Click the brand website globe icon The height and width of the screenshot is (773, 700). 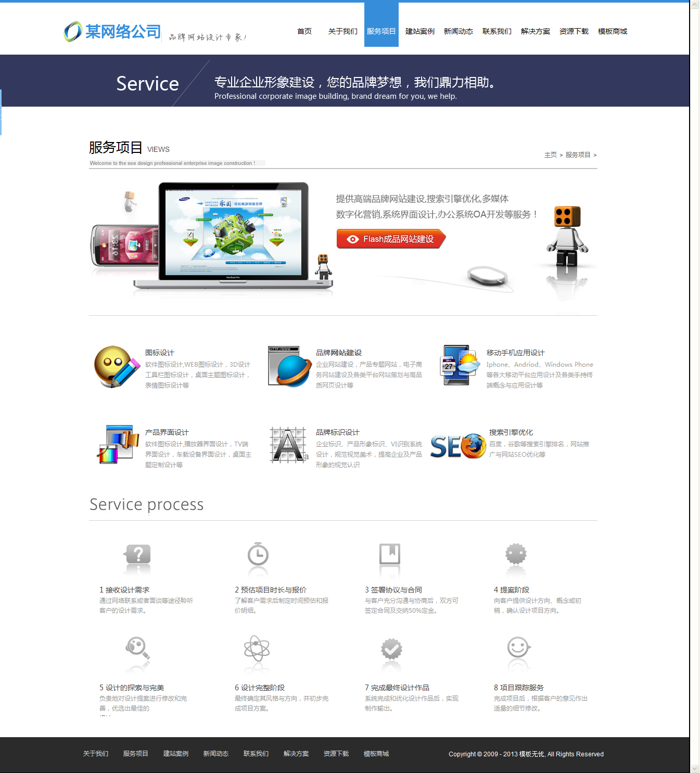pyautogui.click(x=289, y=367)
